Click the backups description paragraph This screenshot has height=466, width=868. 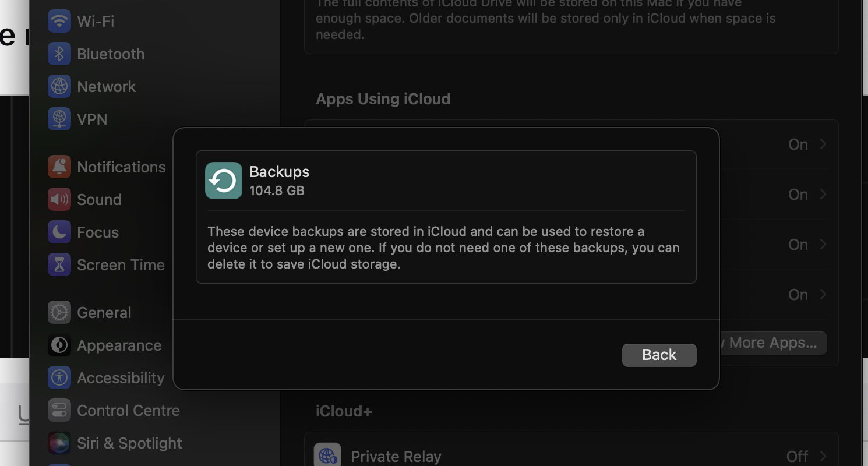tap(443, 248)
